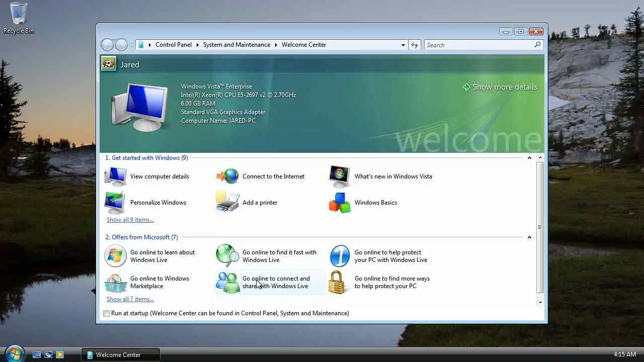Click Go online to Windows Marketplace text
The image size is (644, 362).
(x=159, y=282)
